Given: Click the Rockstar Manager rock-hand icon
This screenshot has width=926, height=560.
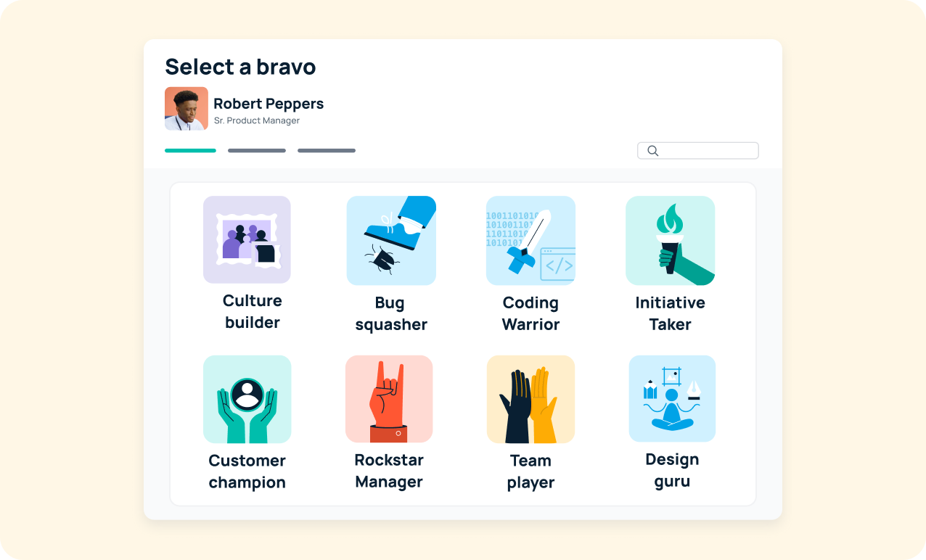Looking at the screenshot, I should click(389, 399).
